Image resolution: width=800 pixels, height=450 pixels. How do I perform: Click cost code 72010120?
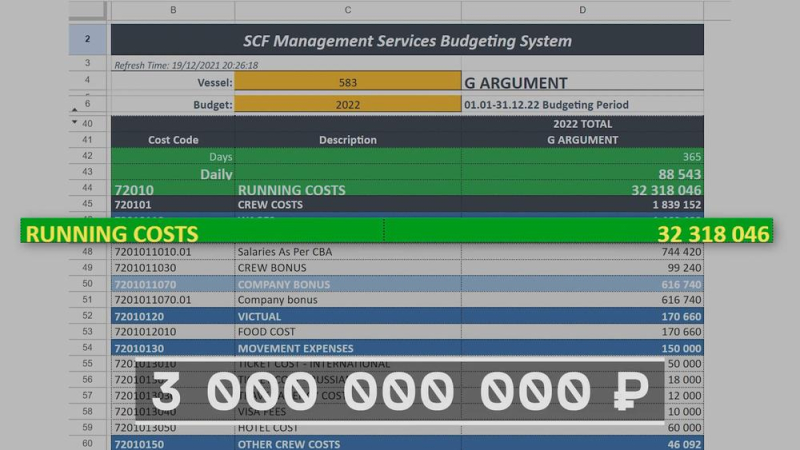click(139, 316)
